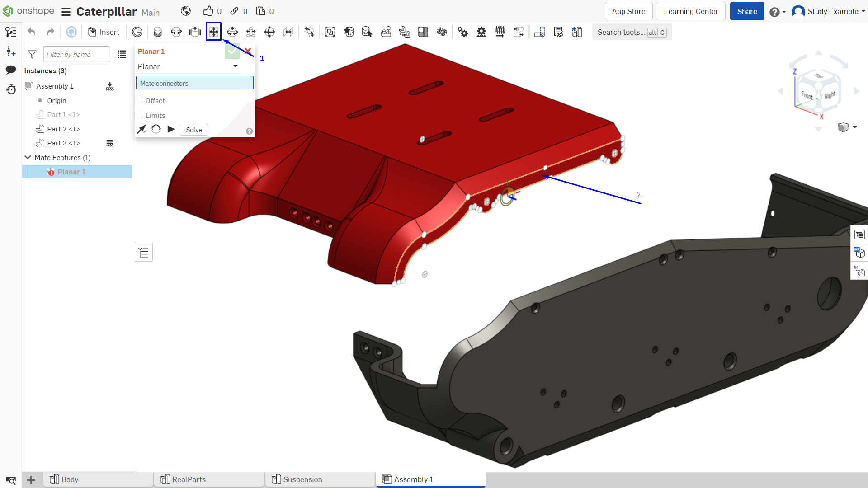Click the dashed-rectangle icon before Search tools
The image size is (868, 488).
pyautogui.click(x=539, y=32)
